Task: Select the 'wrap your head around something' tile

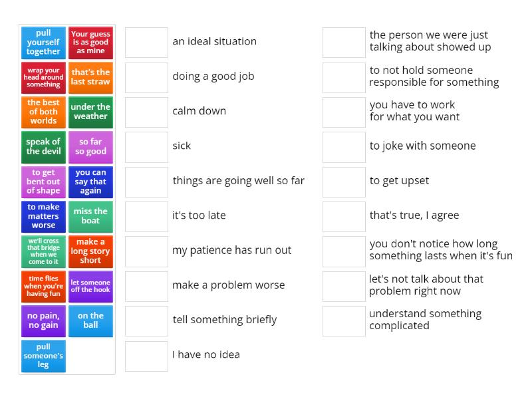Action: tap(43, 77)
